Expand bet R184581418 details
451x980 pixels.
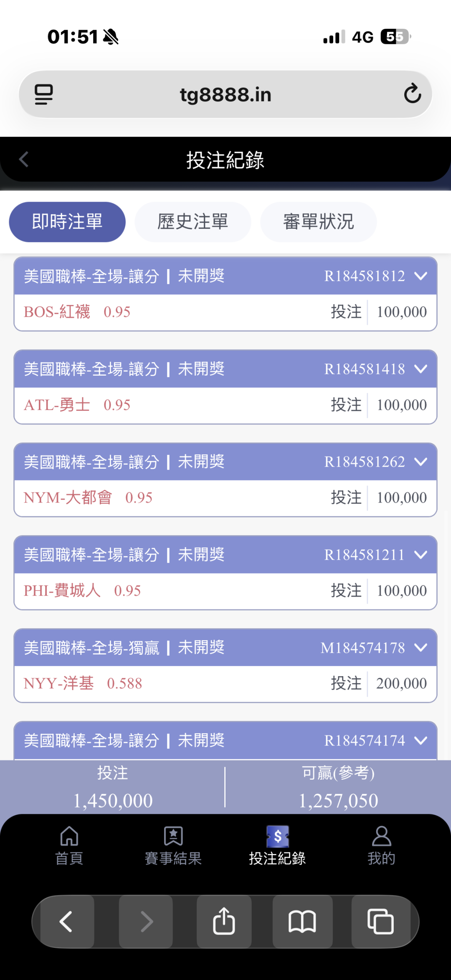tap(421, 369)
